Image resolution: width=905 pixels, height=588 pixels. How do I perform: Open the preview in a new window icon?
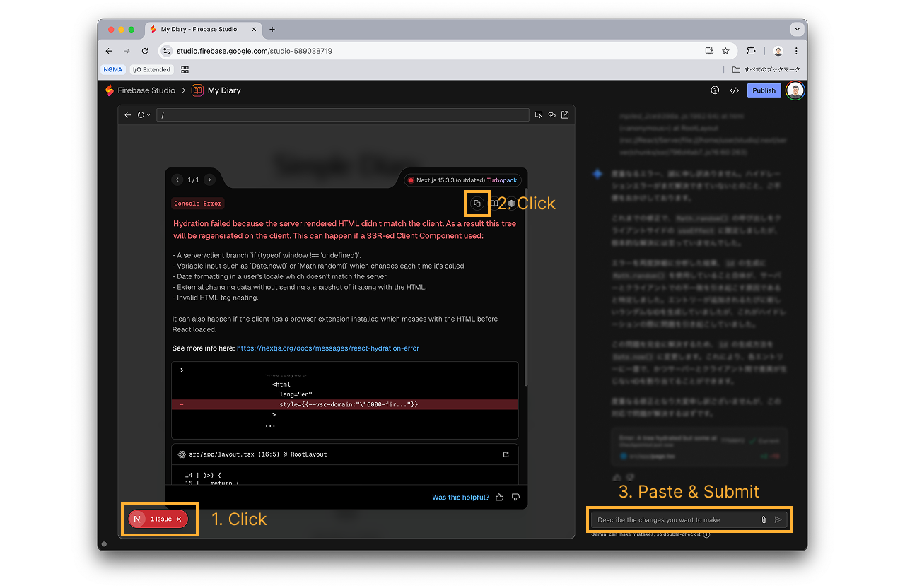[x=564, y=114]
